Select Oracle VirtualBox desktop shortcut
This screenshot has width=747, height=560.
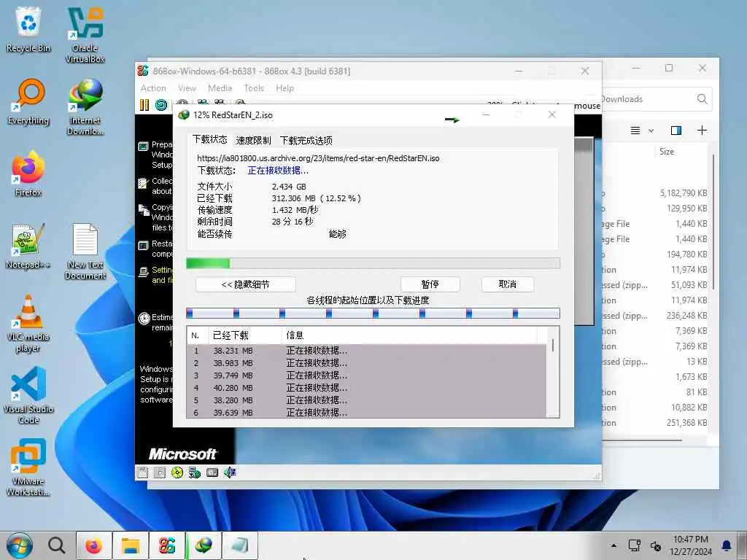click(85, 34)
